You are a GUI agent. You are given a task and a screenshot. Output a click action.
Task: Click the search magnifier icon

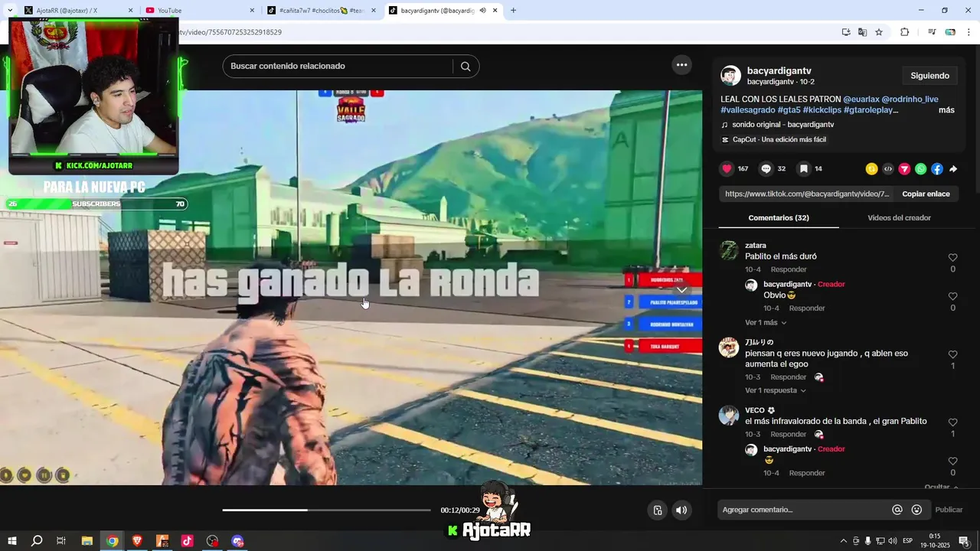pyautogui.click(x=465, y=67)
